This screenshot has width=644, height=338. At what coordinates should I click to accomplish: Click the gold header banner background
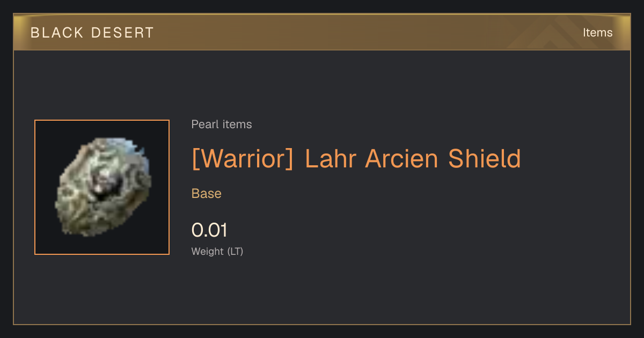click(x=322, y=32)
